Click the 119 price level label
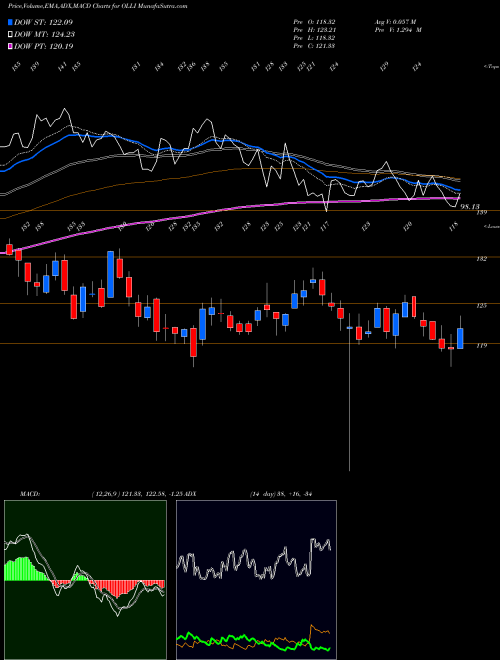 [482, 346]
